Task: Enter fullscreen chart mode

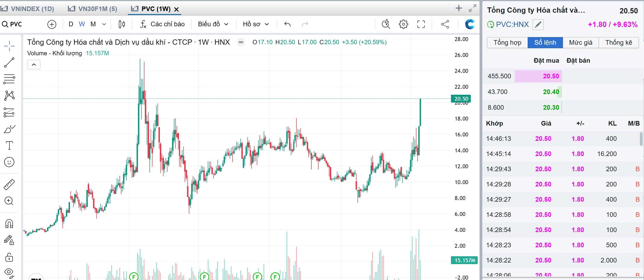Action: 421,24
